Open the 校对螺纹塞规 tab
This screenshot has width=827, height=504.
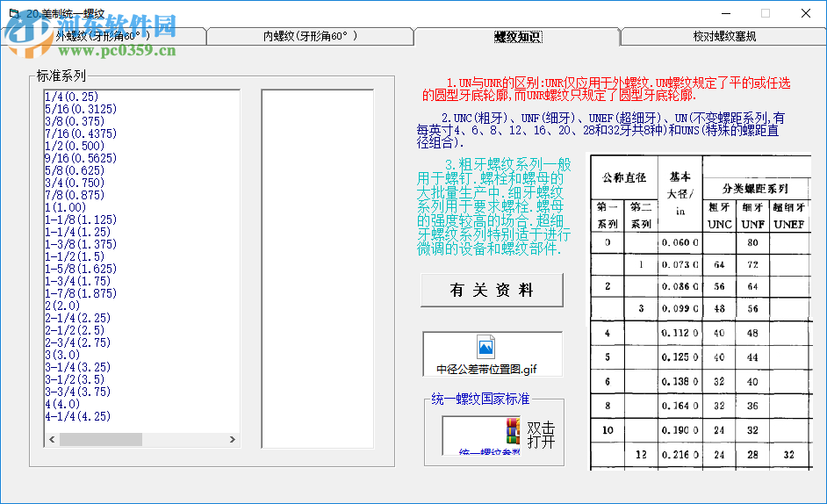[x=723, y=36]
